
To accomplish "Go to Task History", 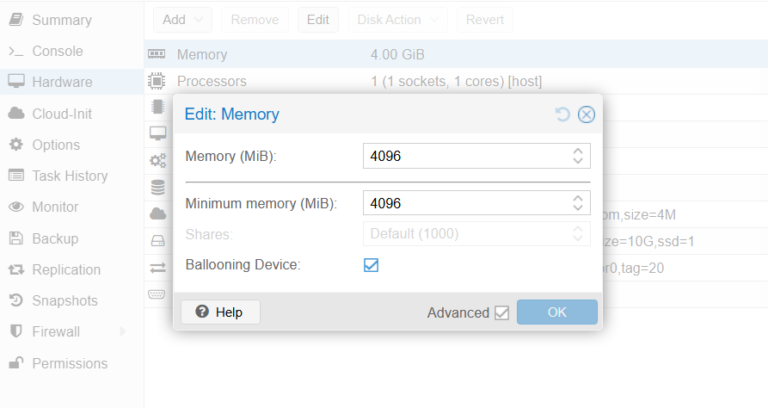I will point(69,176).
